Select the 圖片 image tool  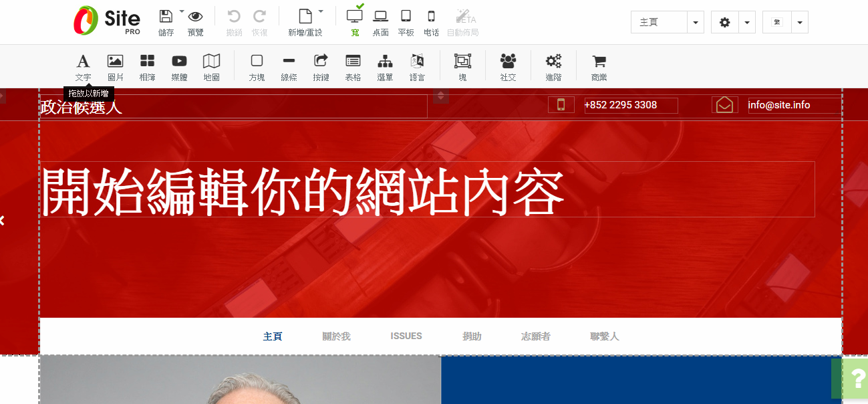click(x=115, y=67)
